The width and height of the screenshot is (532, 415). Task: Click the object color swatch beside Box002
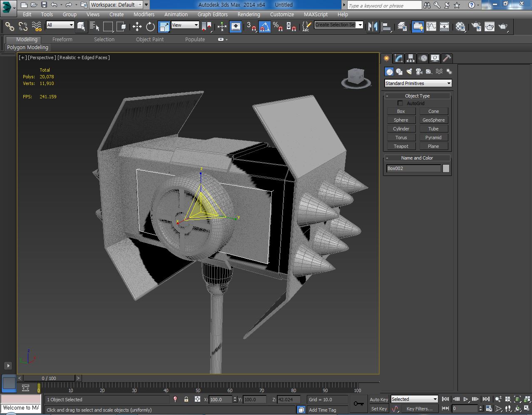[x=446, y=168]
